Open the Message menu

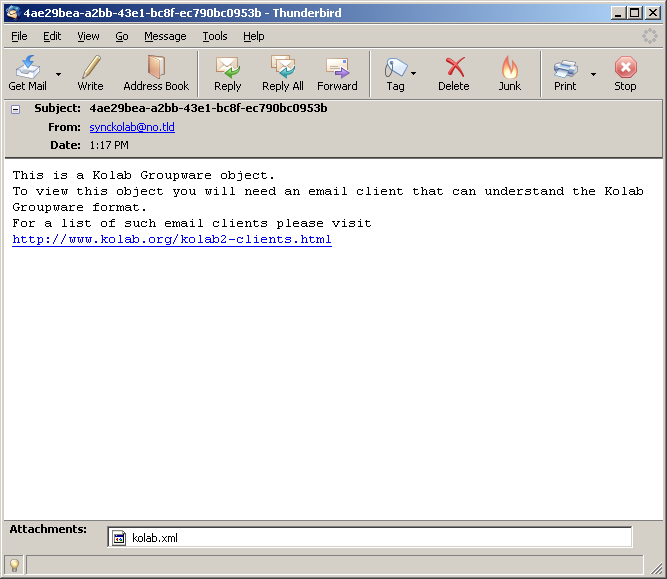point(165,37)
